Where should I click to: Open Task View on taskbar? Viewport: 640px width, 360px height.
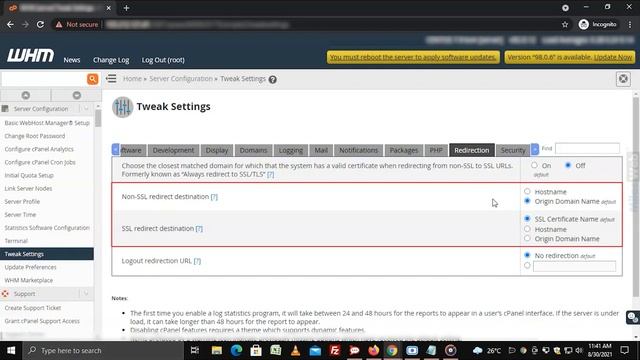coord(195,351)
